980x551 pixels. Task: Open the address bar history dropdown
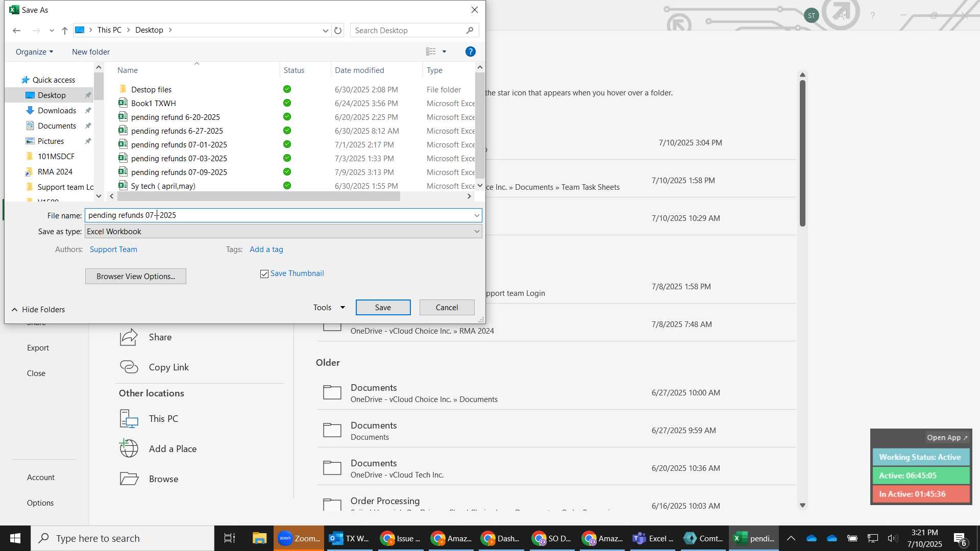pyautogui.click(x=325, y=31)
